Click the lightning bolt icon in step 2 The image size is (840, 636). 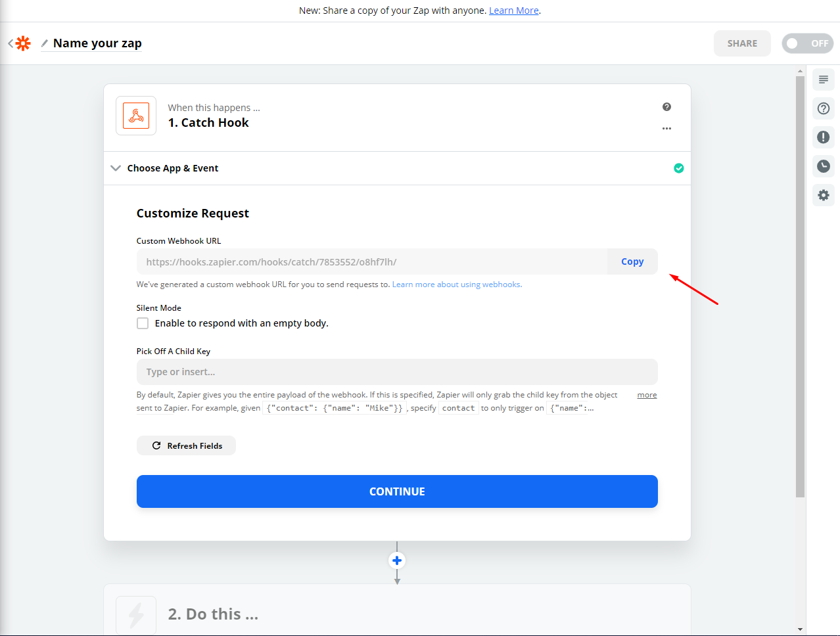pos(136,616)
